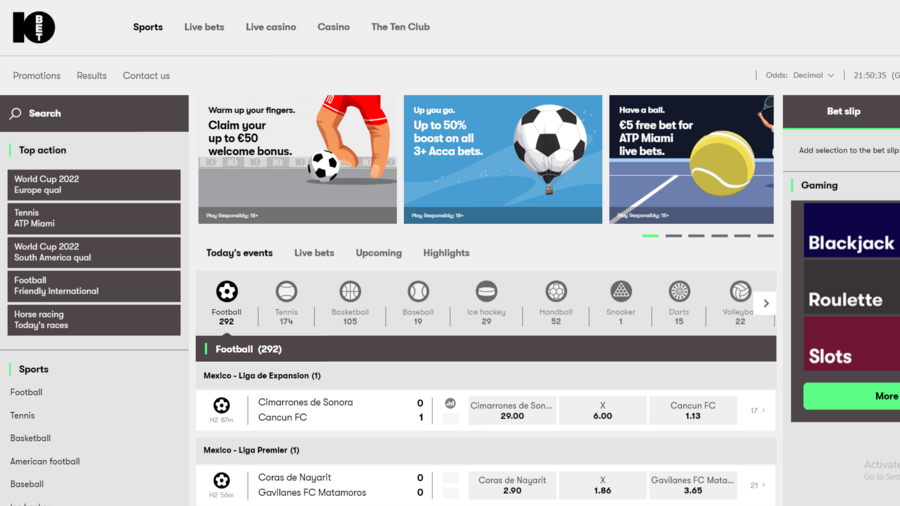Click the Search field in sidebar
The width and height of the screenshot is (900, 506).
[x=94, y=114]
